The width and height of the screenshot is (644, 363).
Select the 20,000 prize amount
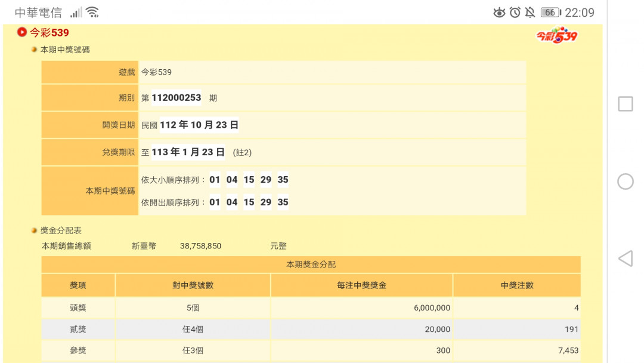coord(438,330)
